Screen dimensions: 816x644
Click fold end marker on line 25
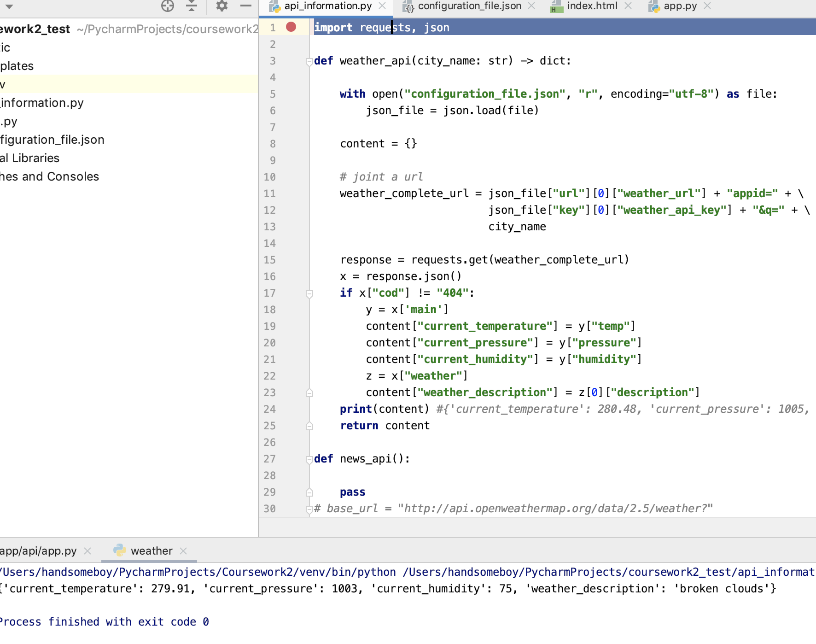pyautogui.click(x=309, y=426)
